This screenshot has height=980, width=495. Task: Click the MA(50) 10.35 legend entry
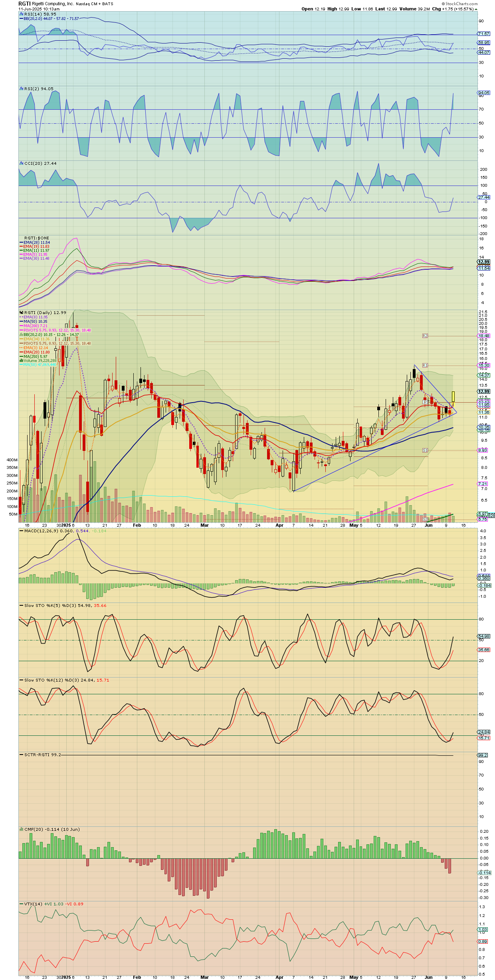click(34, 322)
